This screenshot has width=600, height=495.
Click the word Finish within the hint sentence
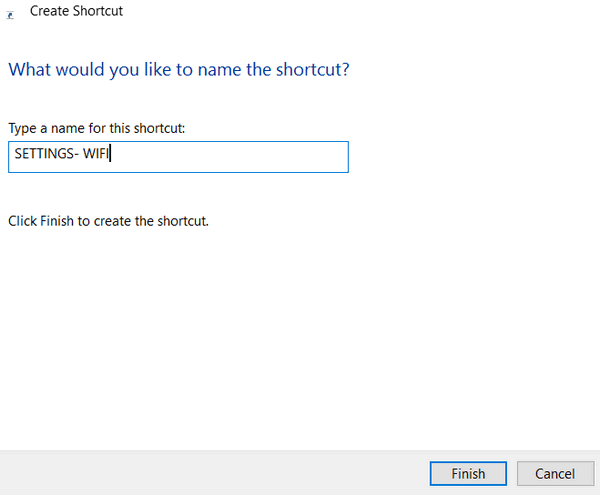[57, 221]
